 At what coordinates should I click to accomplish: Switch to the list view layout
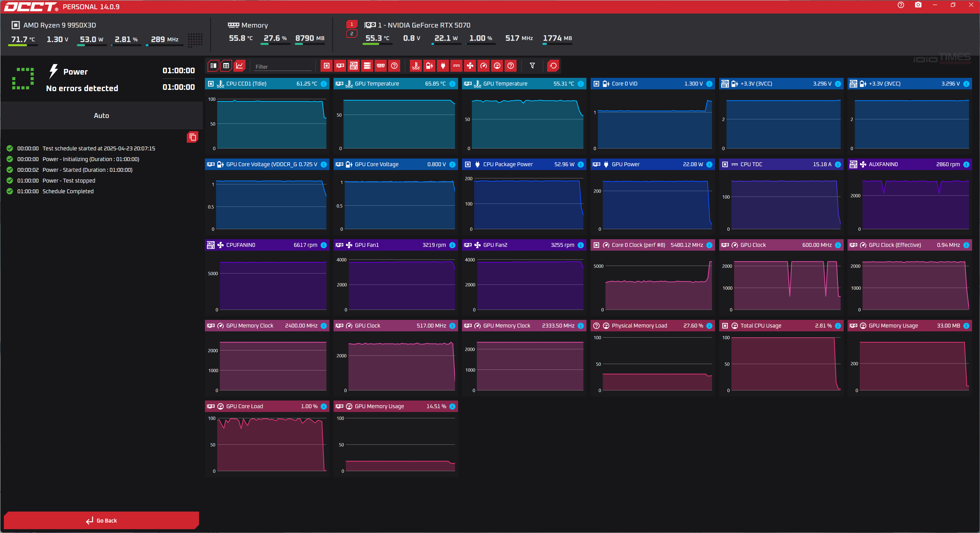coord(213,66)
